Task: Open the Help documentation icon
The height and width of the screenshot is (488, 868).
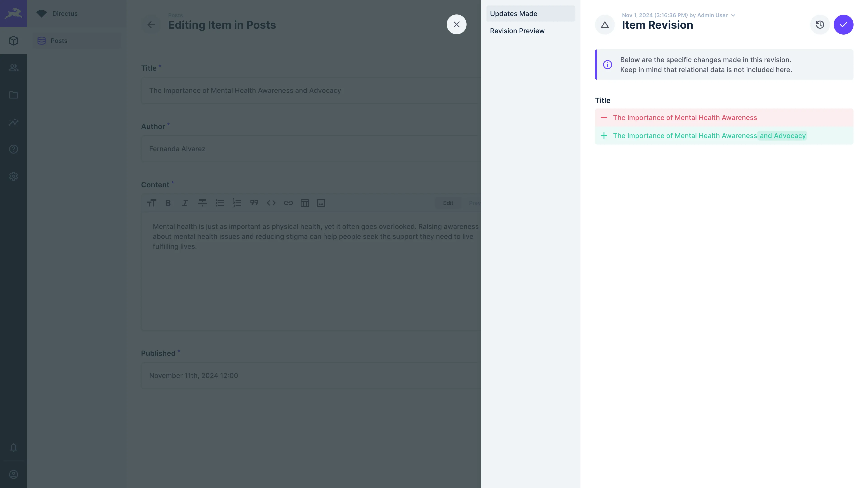Action: [x=14, y=149]
